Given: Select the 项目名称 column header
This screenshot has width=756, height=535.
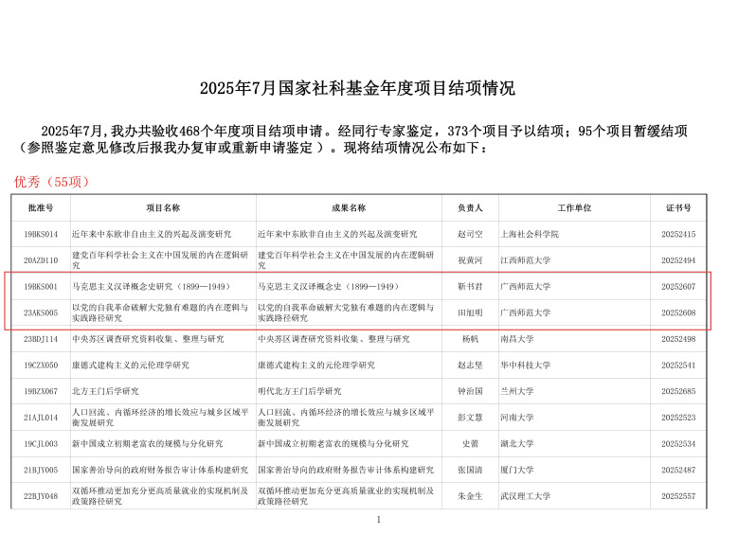Looking at the screenshot, I should (x=162, y=207).
